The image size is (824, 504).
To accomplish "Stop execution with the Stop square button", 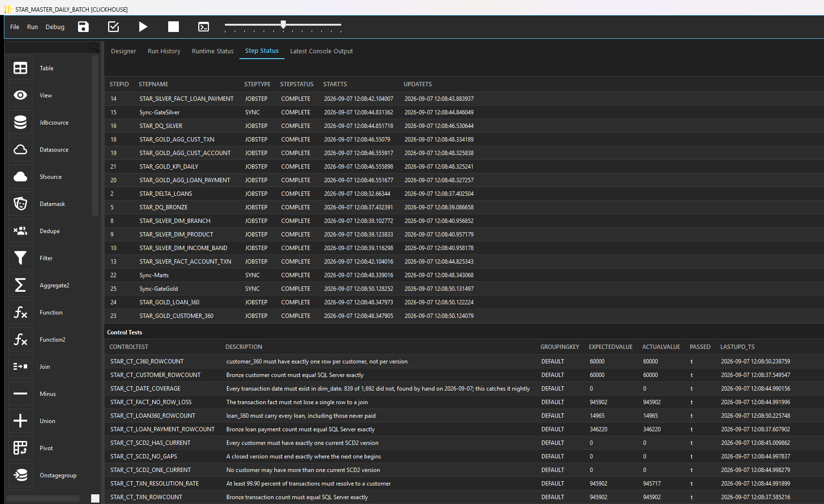I will [x=174, y=27].
